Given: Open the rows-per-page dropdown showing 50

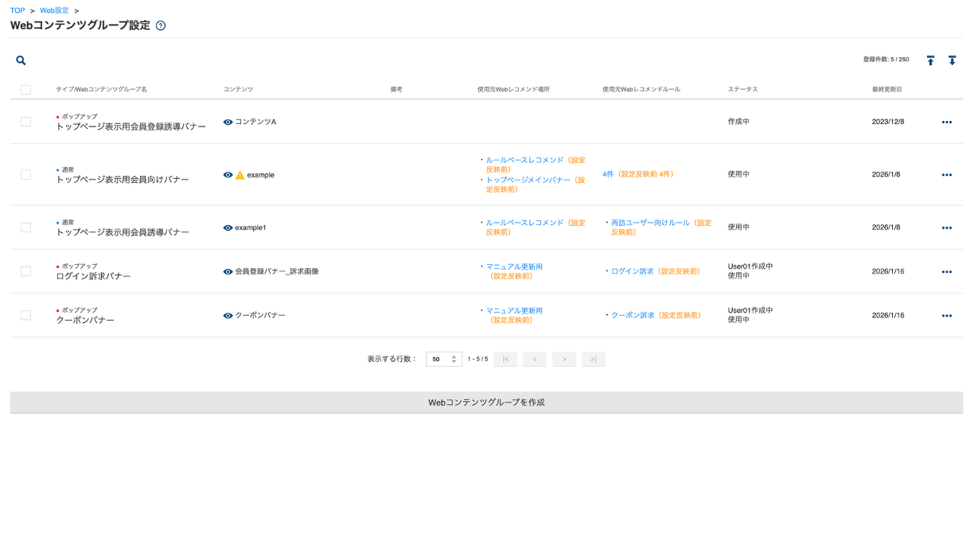Looking at the screenshot, I should pyautogui.click(x=444, y=359).
